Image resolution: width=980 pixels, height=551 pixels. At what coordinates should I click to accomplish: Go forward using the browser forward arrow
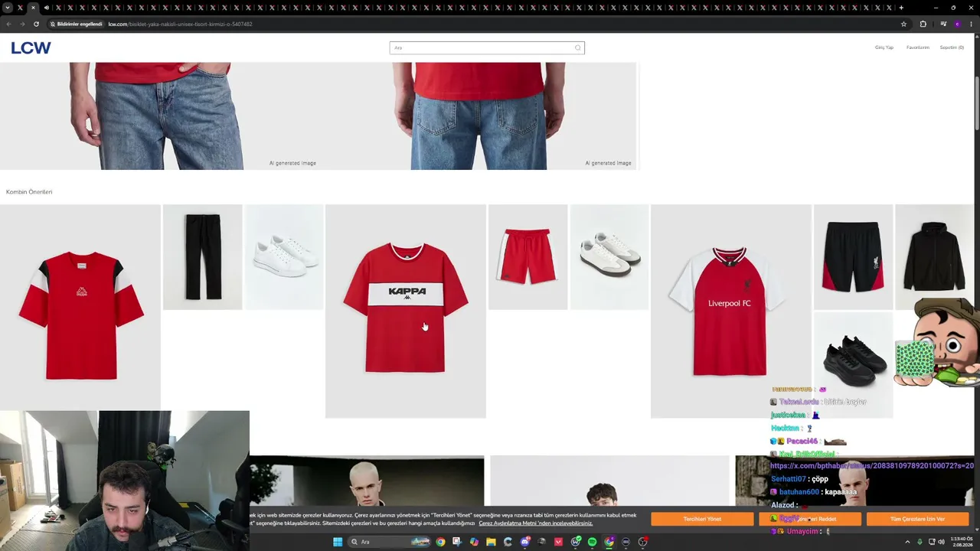coord(22,24)
